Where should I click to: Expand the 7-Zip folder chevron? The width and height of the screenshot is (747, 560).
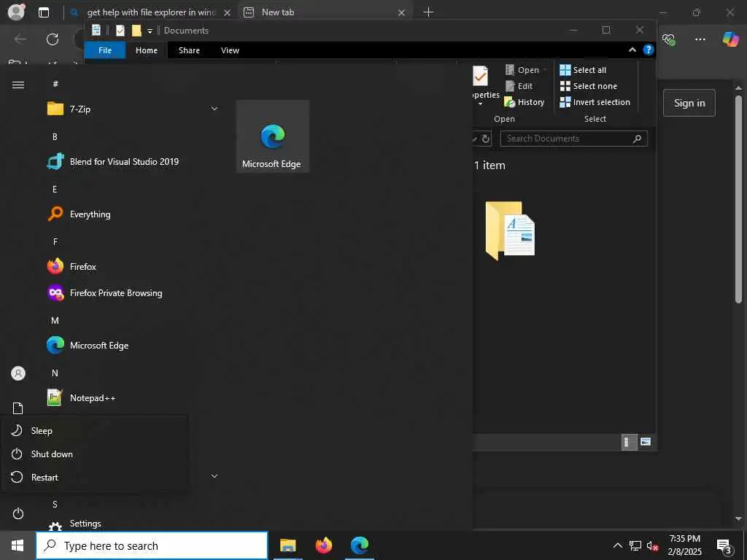[x=214, y=109]
